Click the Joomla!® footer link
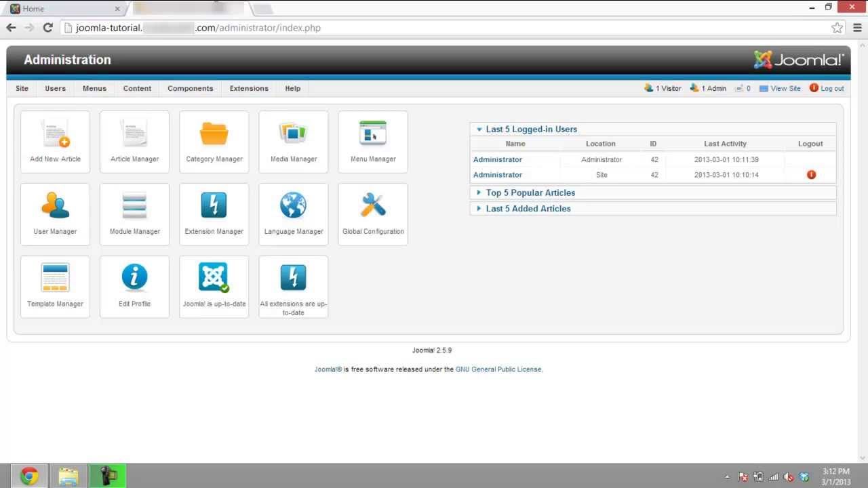 pos(328,369)
